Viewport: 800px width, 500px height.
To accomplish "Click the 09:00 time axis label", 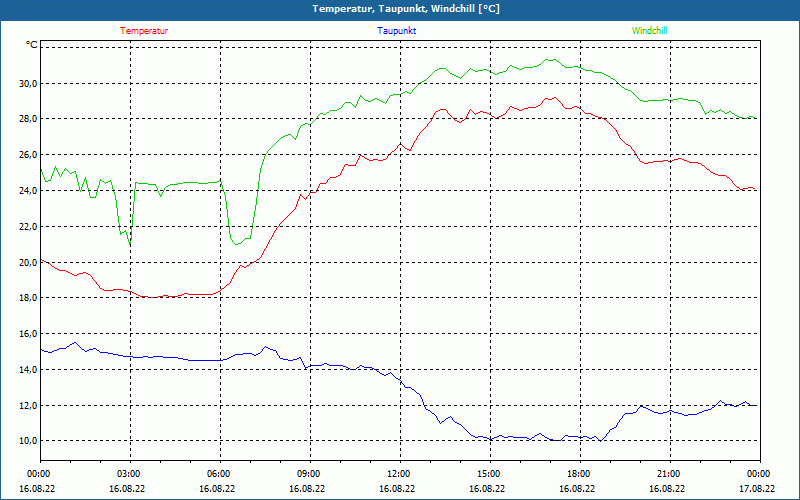I will [x=309, y=474].
